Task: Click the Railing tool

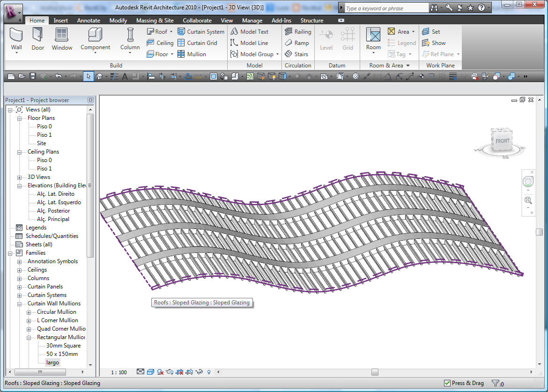Action: (298, 32)
